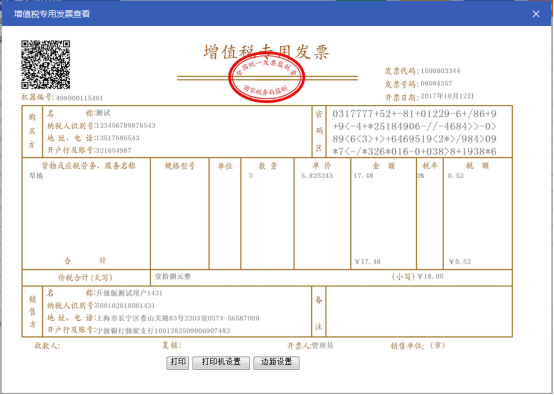Click the quantity value 3

(251, 176)
